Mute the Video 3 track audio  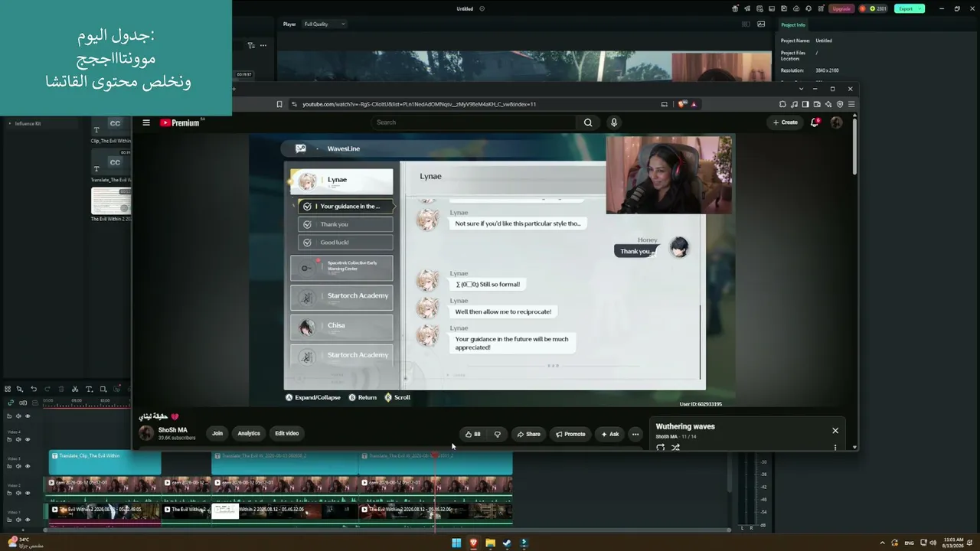pyautogui.click(x=18, y=466)
